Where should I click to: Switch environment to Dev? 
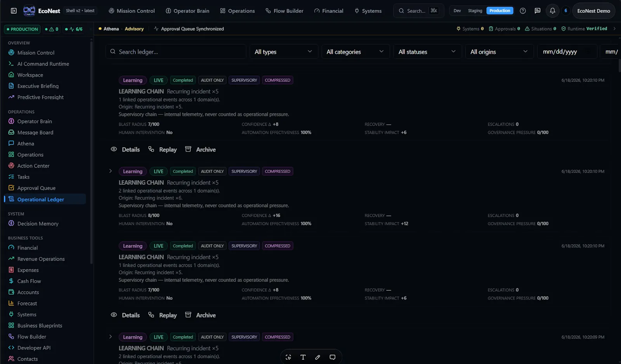click(x=457, y=11)
